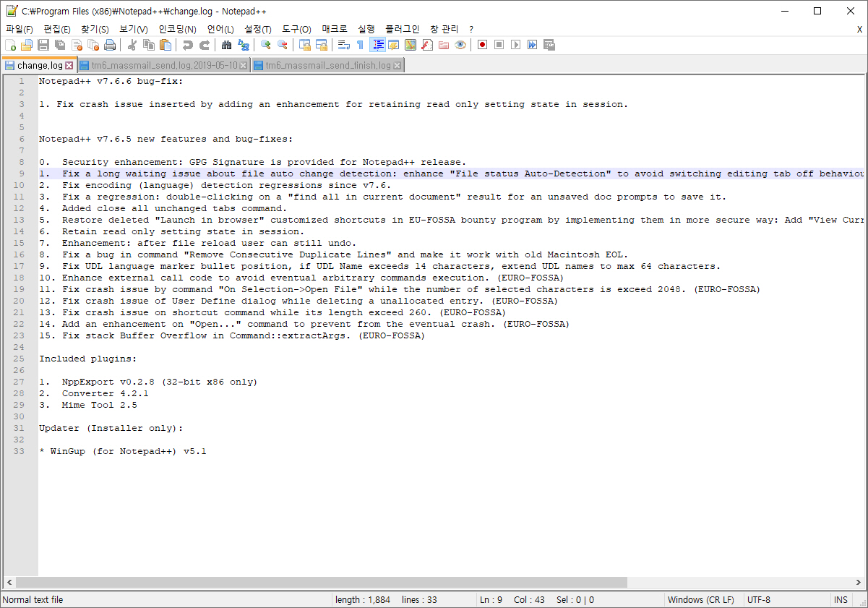Viewport: 868px width, 608px height.
Task: Click the Zoom Out magnifier icon
Action: (x=283, y=45)
